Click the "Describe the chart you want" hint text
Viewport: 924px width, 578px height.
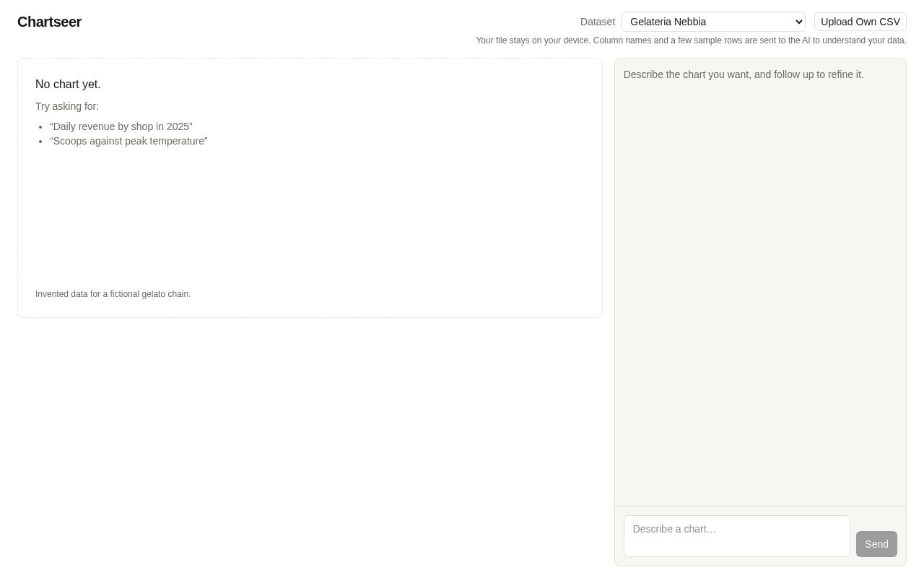(x=744, y=74)
